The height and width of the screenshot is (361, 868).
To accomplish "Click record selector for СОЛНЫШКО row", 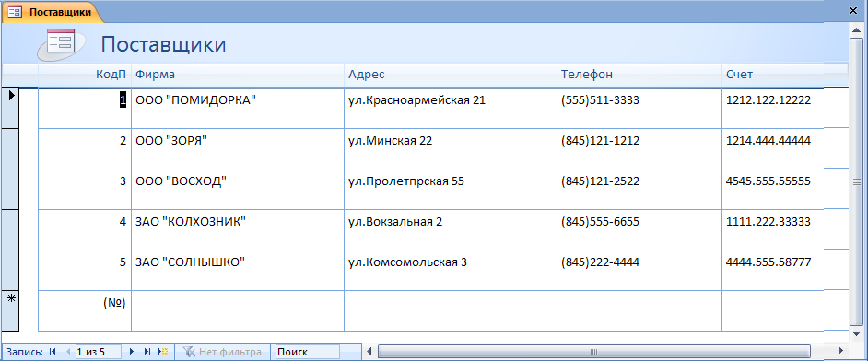I will [x=10, y=270].
